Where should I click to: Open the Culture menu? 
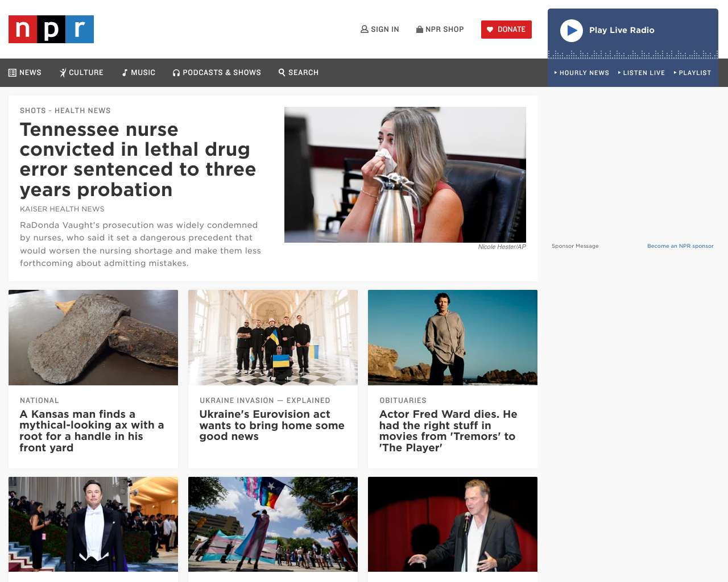[81, 73]
